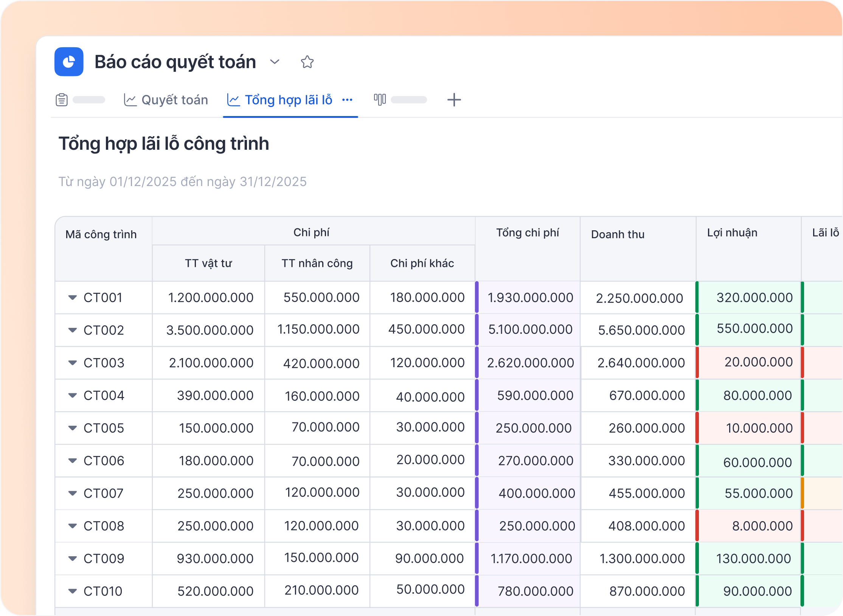This screenshot has width=843, height=616.
Task: Click the red CT003 profit cell 20.000.000
Action: point(758,362)
